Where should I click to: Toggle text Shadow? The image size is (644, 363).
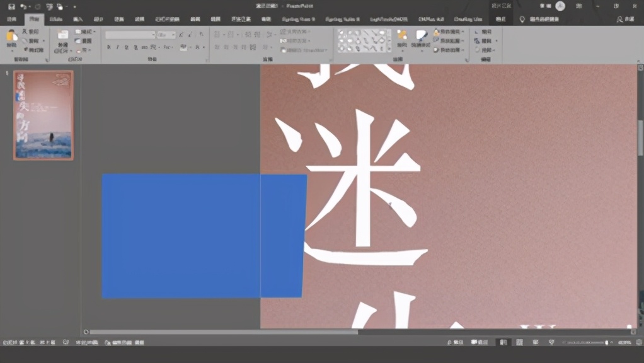coord(135,48)
